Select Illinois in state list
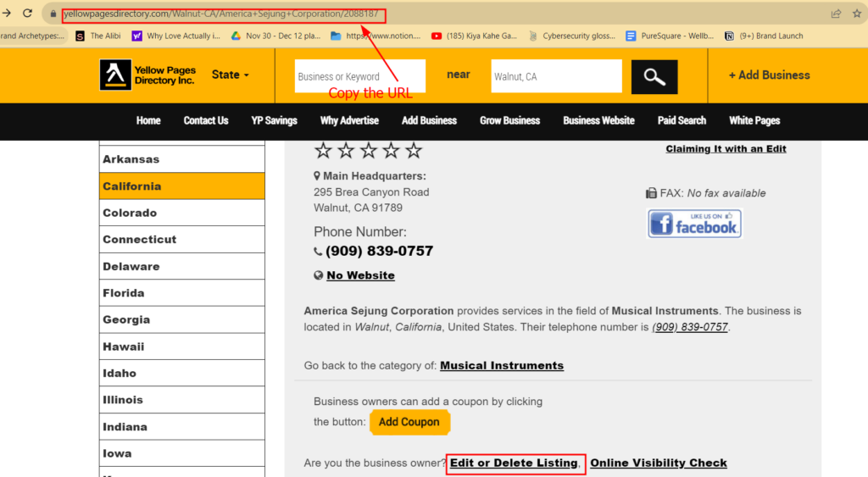This screenshot has height=477, width=868. coord(182,400)
